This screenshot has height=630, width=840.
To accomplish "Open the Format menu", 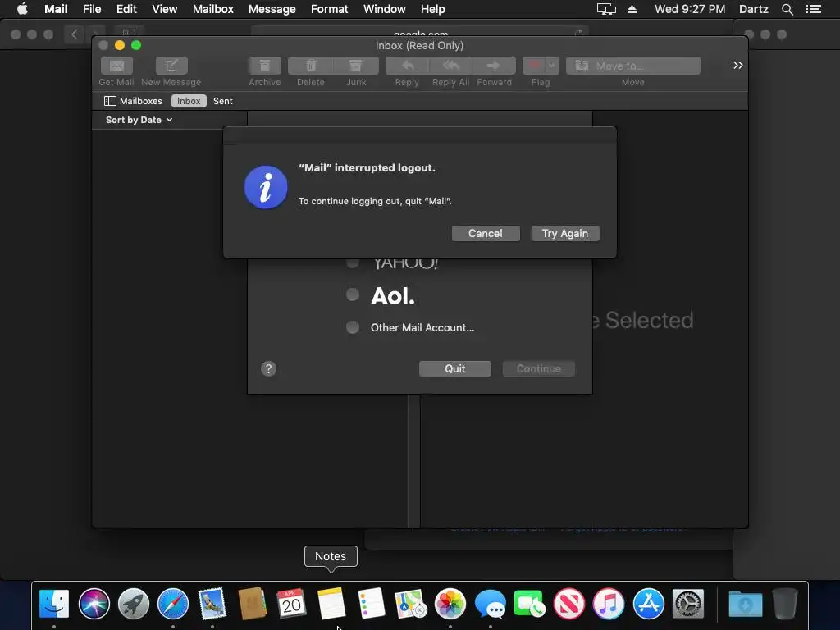I will pos(330,9).
